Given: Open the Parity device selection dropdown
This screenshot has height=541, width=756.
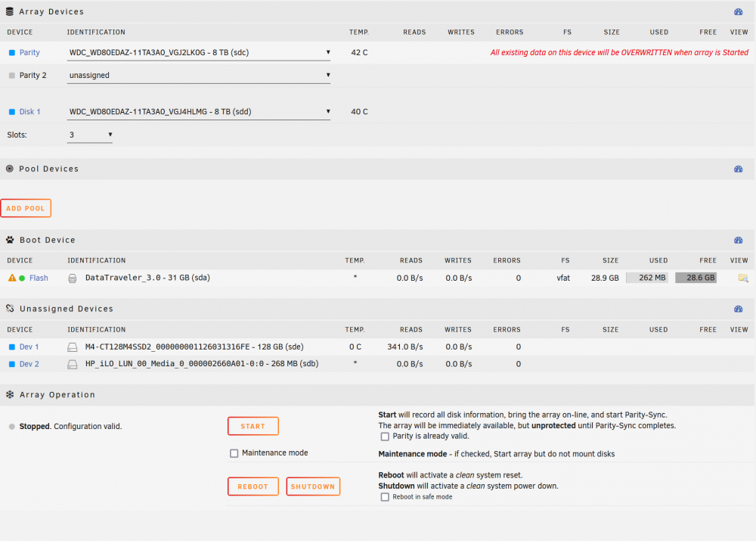Looking at the screenshot, I should click(x=199, y=53).
